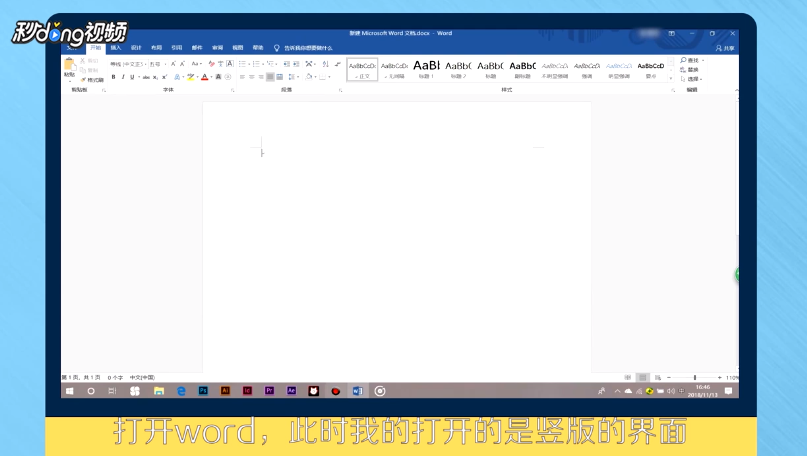Clear all formatting with the eraser icon
This screenshot has height=456, width=807.
click(212, 64)
